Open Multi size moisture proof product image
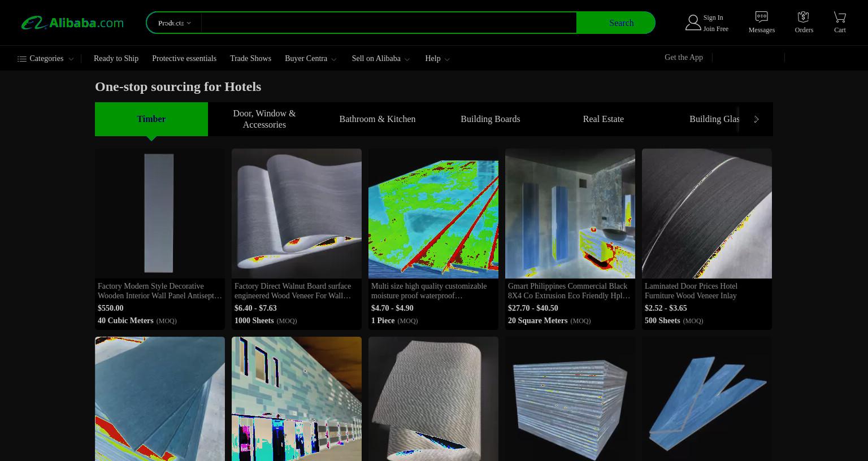 click(433, 214)
